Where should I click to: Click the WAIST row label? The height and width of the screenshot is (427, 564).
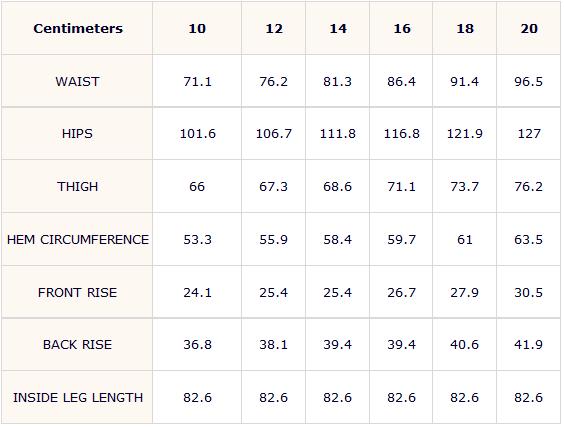tap(77, 81)
